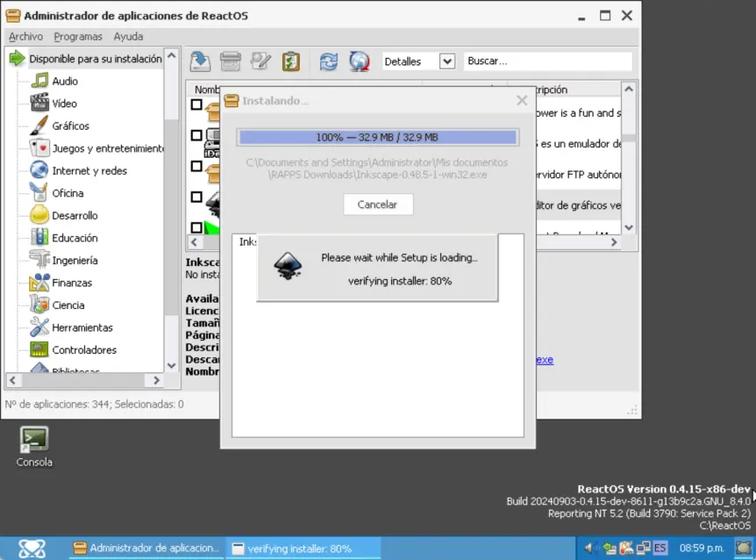
Task: Click the ReactOS Start button
Action: [32, 549]
